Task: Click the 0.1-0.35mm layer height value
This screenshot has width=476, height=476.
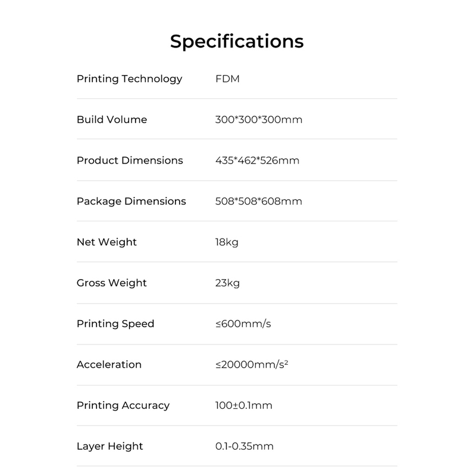Action: pos(245,446)
